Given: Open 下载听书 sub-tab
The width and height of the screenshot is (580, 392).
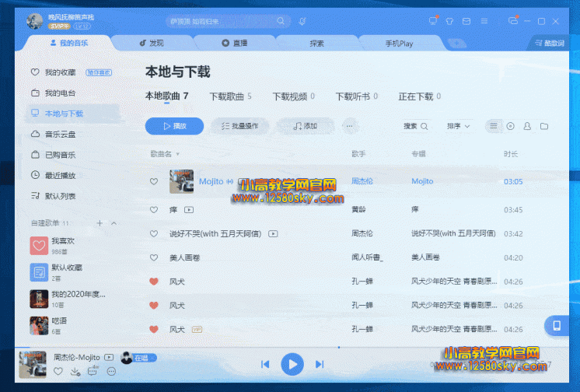Looking at the screenshot, I should 357,96.
